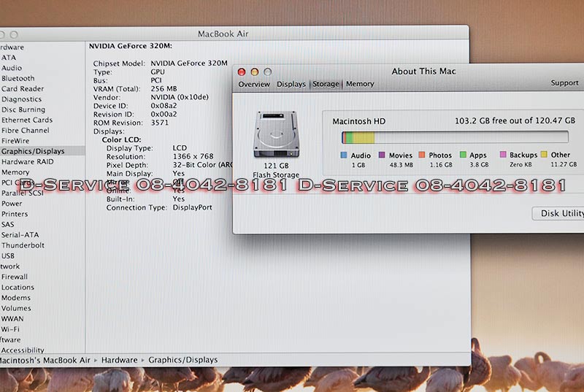This screenshot has height=392, width=584.
Task: Click the yellow Other legend swatch
Action: (x=544, y=154)
